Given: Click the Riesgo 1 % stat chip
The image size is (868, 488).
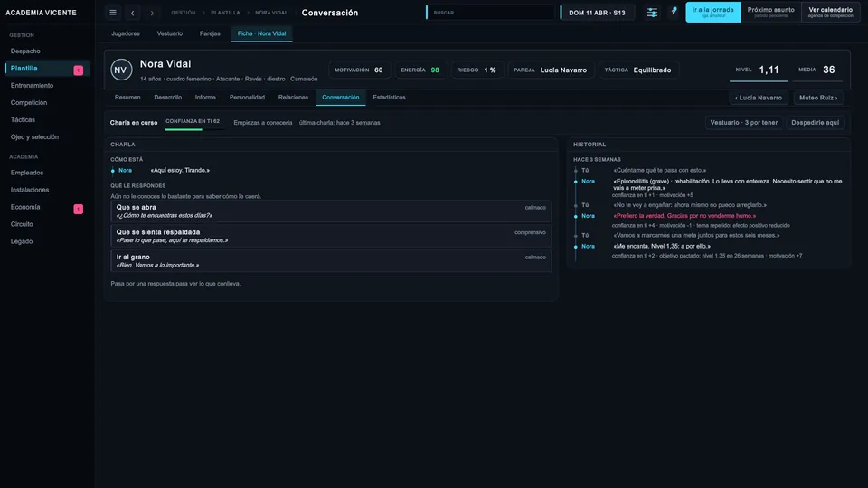Looking at the screenshot, I should pos(476,70).
